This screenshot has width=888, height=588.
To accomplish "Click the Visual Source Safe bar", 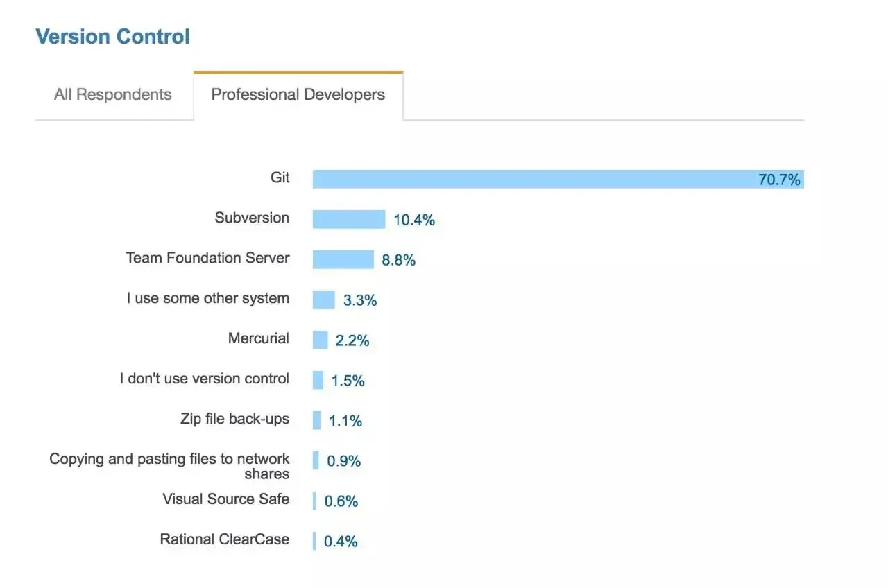I will point(315,501).
